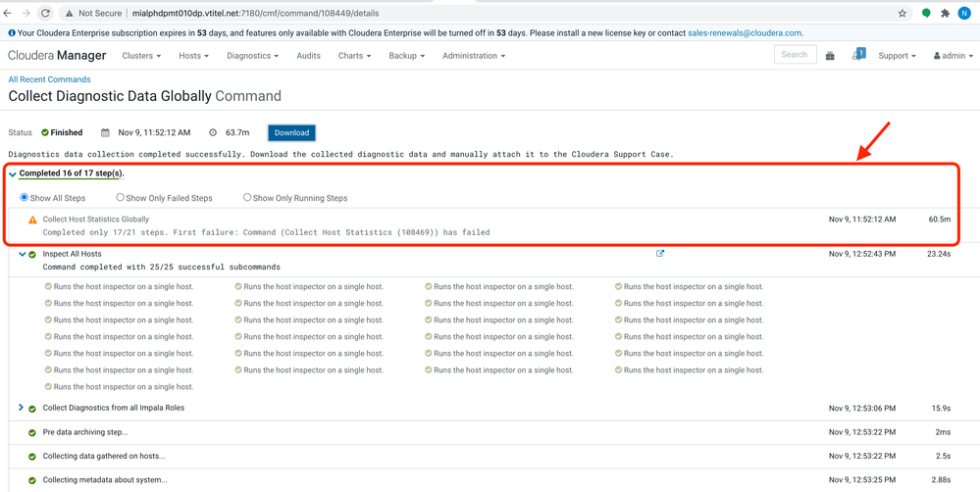Click the Not Secure warning icon
Image resolution: width=980 pixels, height=492 pixels.
68,13
